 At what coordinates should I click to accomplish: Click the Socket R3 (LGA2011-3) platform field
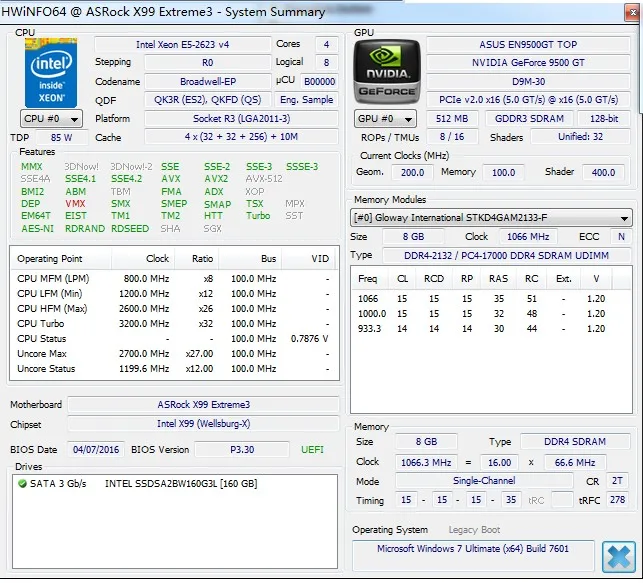click(241, 119)
